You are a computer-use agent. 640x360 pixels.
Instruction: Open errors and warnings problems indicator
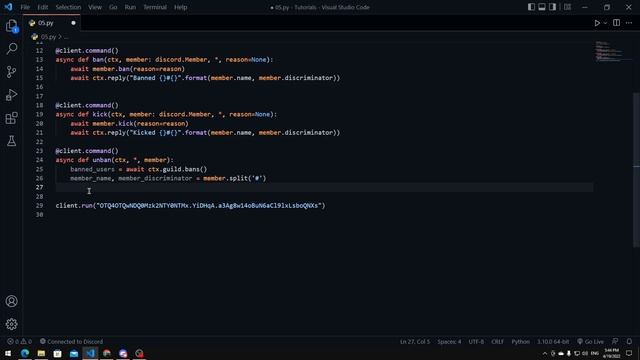19,342
